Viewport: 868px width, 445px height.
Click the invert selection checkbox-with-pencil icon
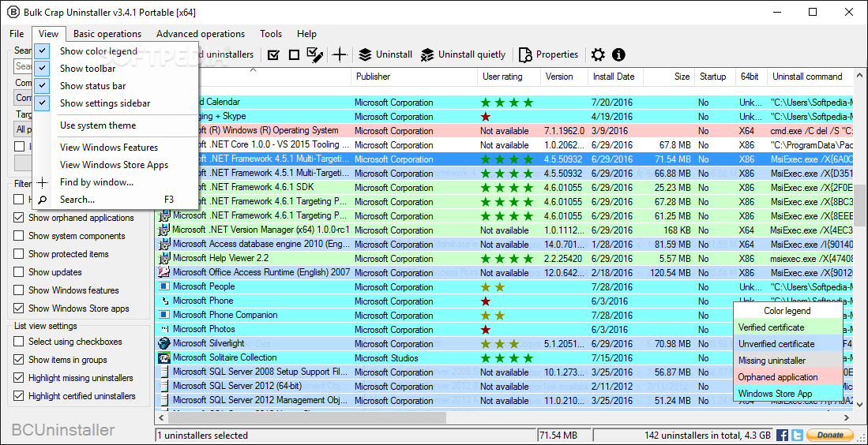(315, 54)
